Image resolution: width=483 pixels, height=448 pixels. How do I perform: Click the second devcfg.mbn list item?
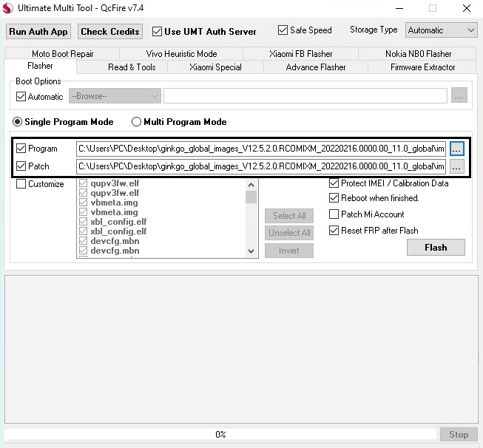[x=115, y=251]
